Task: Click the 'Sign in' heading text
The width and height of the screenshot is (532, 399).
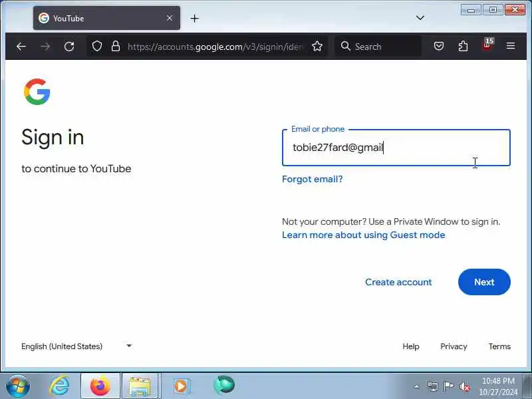Action: point(53,138)
